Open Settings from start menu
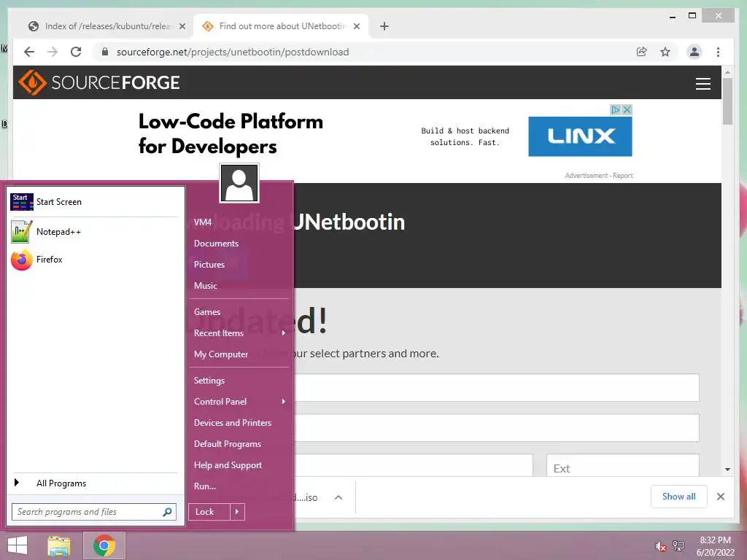Image resolution: width=747 pixels, height=560 pixels. pyautogui.click(x=239, y=381)
